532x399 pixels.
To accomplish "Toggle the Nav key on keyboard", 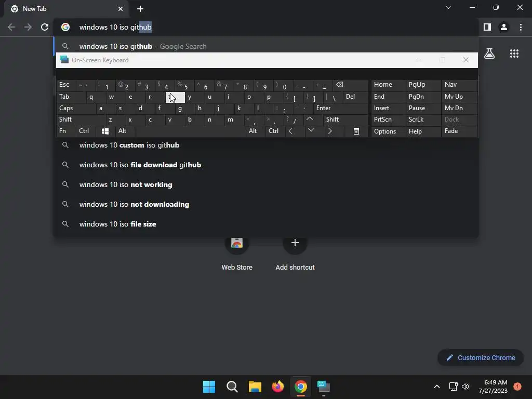I will [x=459, y=85].
